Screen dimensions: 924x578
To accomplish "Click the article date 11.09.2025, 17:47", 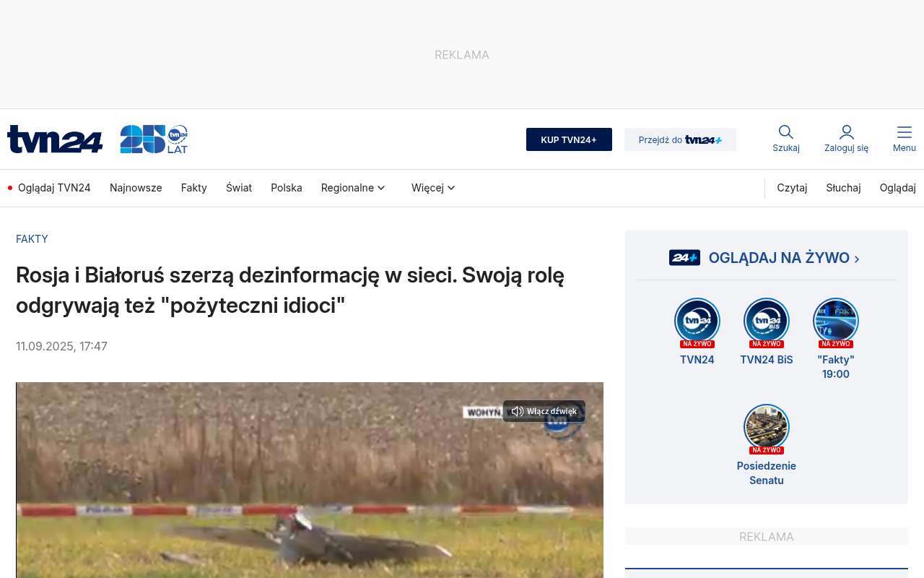I will tap(61, 346).
